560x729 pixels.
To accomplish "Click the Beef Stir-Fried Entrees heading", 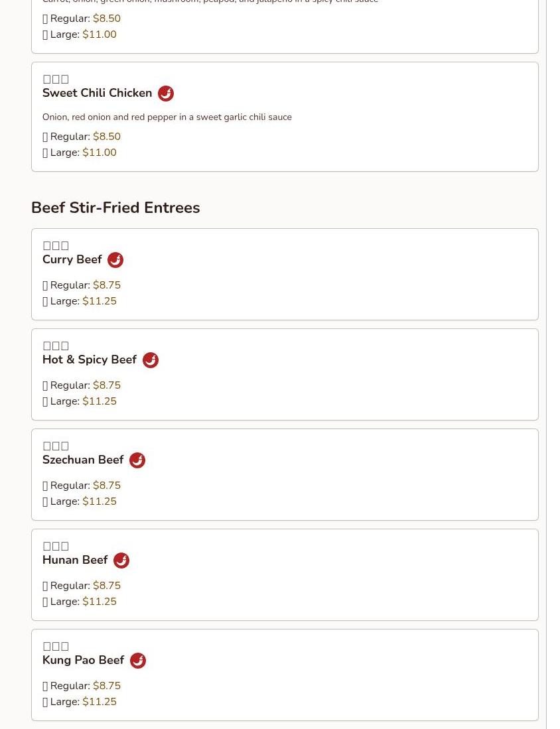I will click(115, 208).
